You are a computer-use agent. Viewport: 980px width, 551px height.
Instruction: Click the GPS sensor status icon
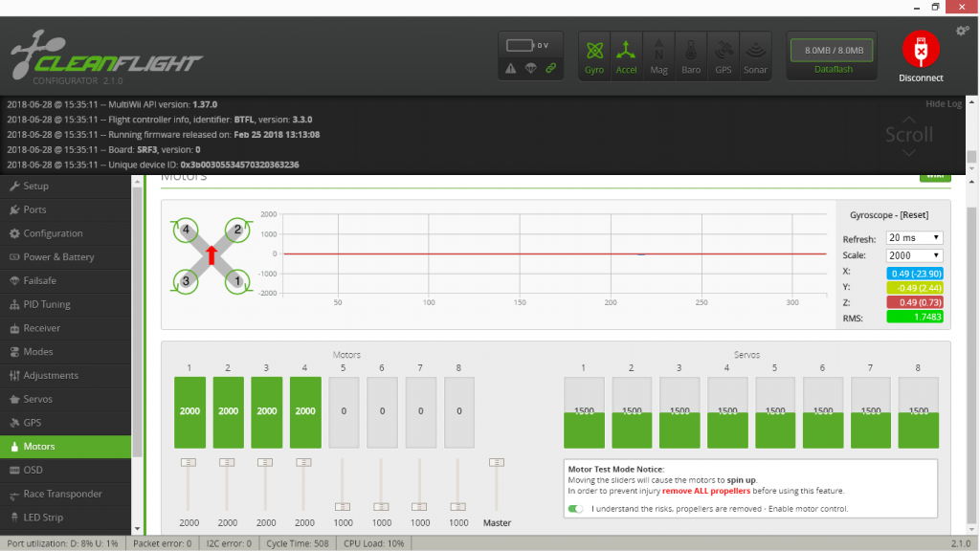(x=723, y=55)
